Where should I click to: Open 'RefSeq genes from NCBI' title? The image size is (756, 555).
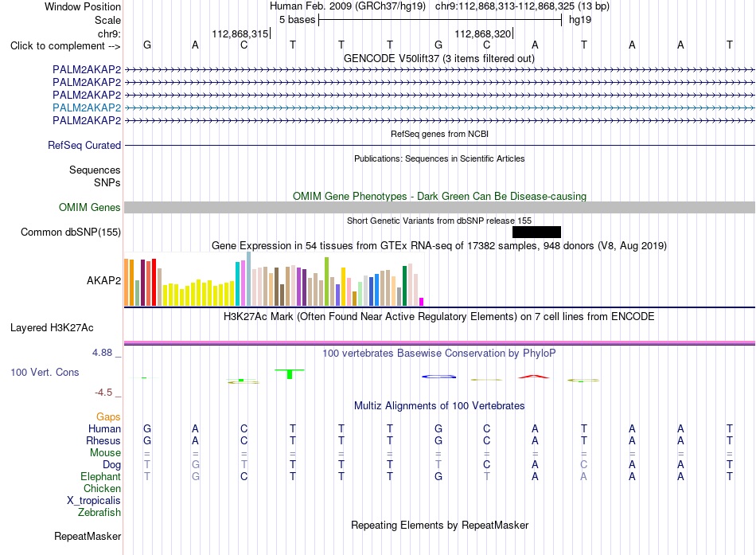tap(440, 134)
